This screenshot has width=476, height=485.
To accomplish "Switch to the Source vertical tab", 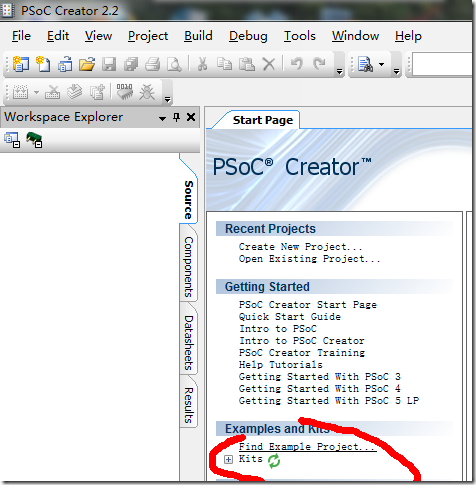I will point(189,200).
